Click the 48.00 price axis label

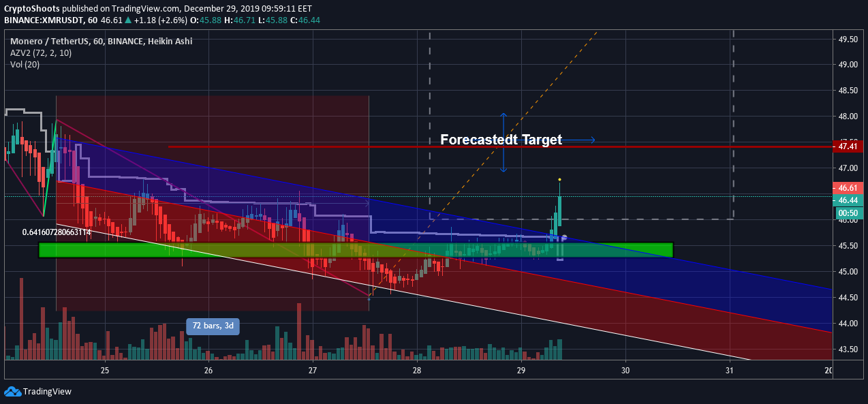click(848, 116)
